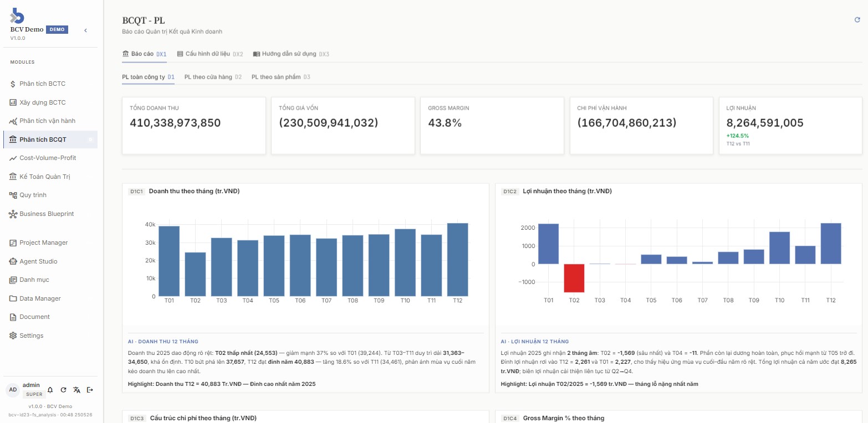Click the Lợi nhuận +124.5% value

point(737,136)
